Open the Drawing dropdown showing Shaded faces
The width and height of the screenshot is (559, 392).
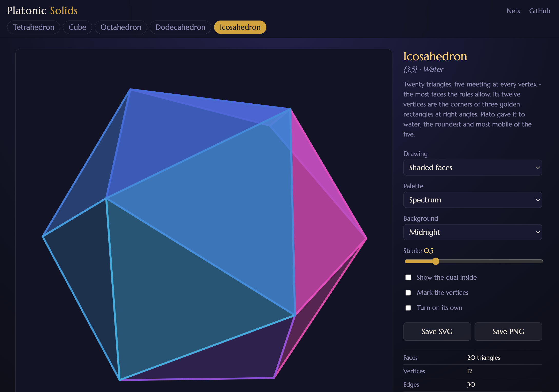coord(473,168)
